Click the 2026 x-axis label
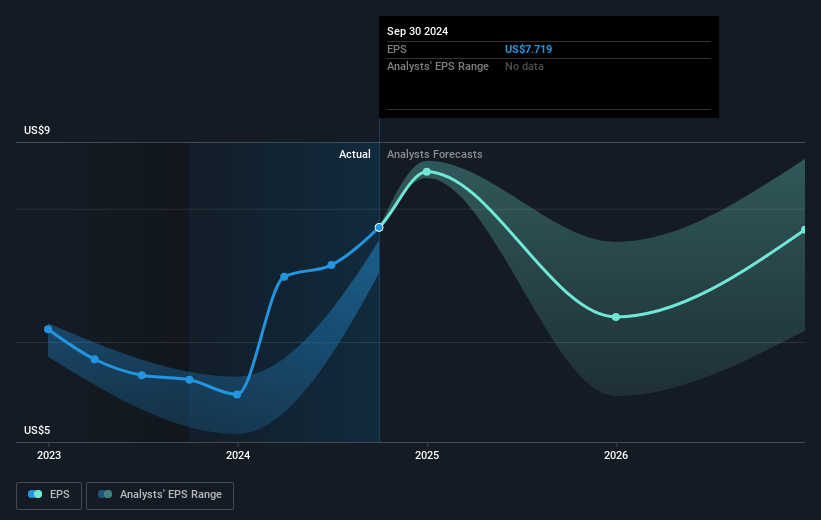Viewport: 821px width, 520px height. coord(616,456)
